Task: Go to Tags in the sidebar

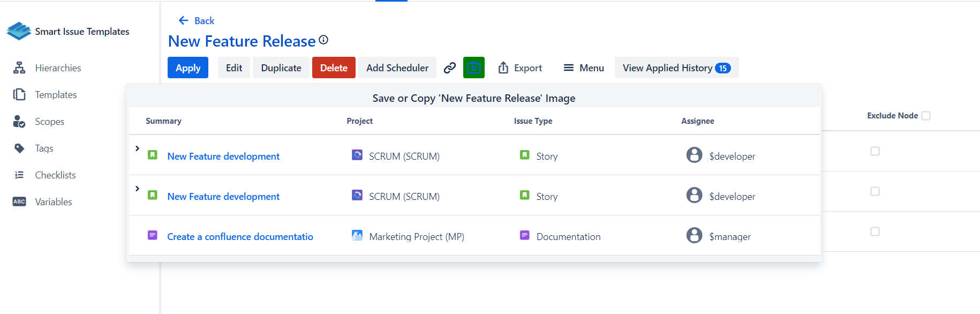Action: pos(44,148)
